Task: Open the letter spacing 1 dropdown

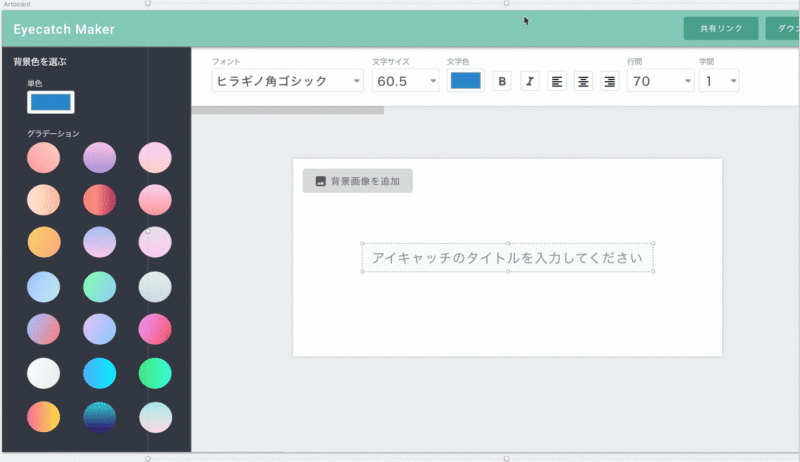Action: [x=719, y=81]
